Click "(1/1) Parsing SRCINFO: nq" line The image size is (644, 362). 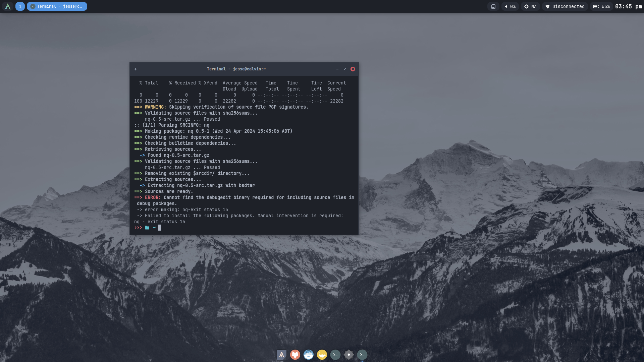[176, 125]
